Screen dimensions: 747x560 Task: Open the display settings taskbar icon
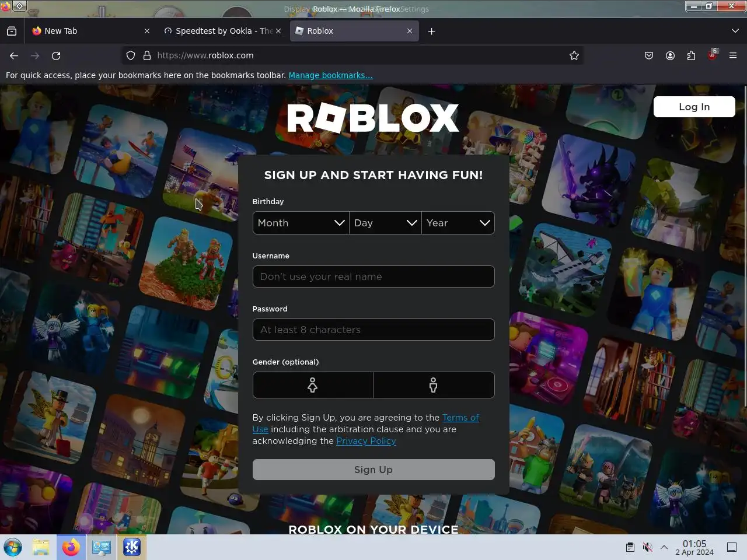[x=102, y=547]
